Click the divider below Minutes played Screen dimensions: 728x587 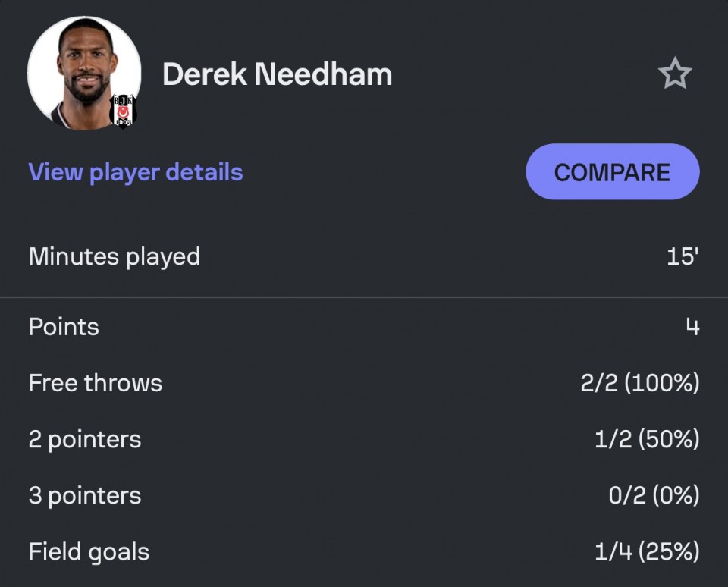click(x=364, y=297)
